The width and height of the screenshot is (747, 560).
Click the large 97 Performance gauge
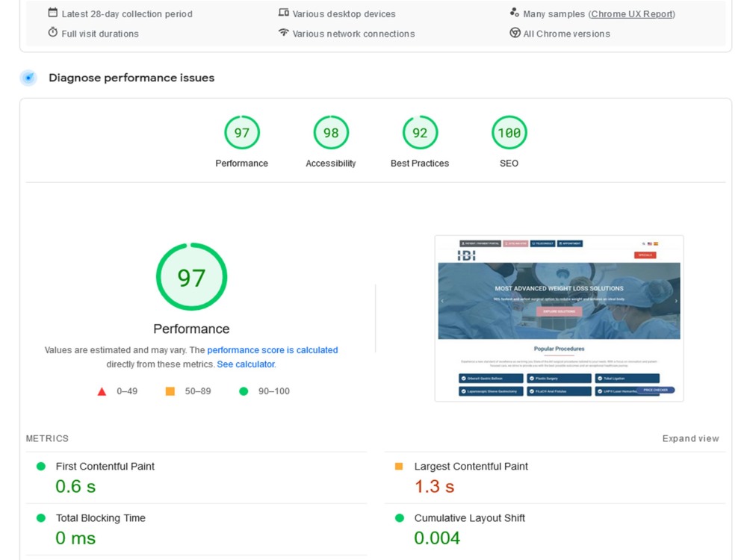(191, 277)
